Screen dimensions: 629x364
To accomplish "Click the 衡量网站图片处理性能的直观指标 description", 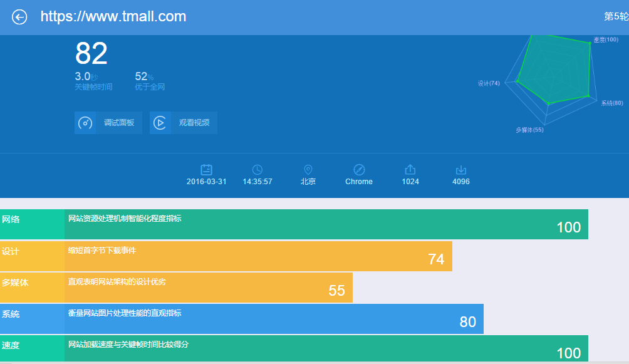I will pyautogui.click(x=125, y=313).
